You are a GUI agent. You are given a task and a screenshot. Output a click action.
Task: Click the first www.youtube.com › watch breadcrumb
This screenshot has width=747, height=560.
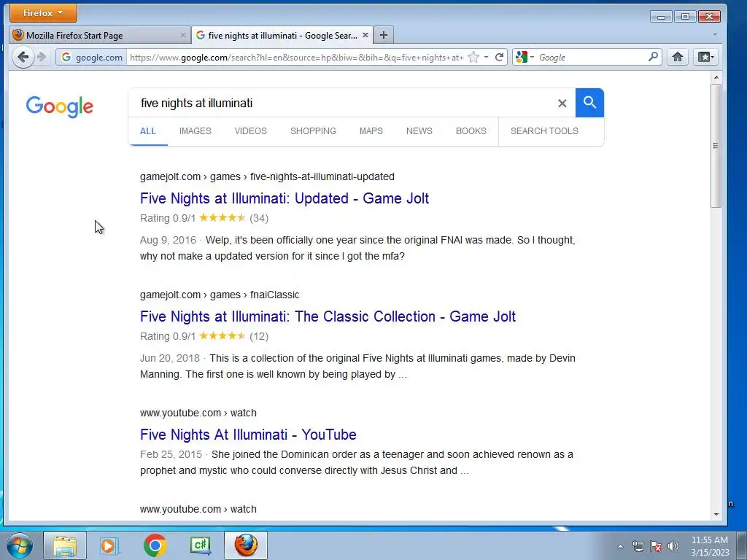tap(198, 413)
